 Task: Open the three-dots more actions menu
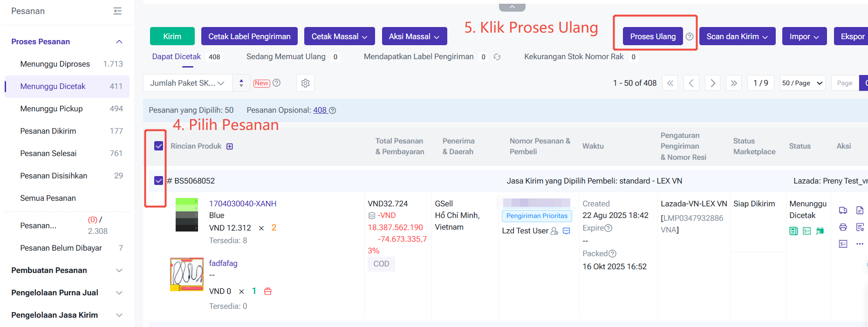(860, 244)
